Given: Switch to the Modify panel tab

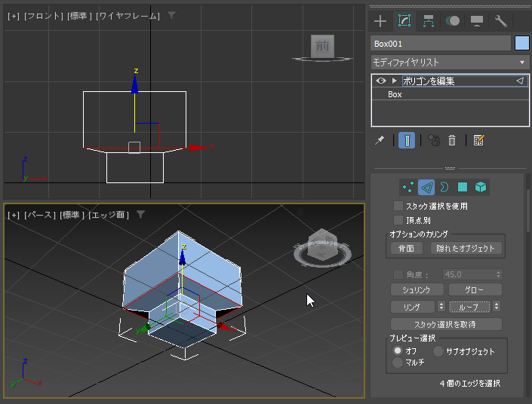Looking at the screenshot, I should pos(404,21).
